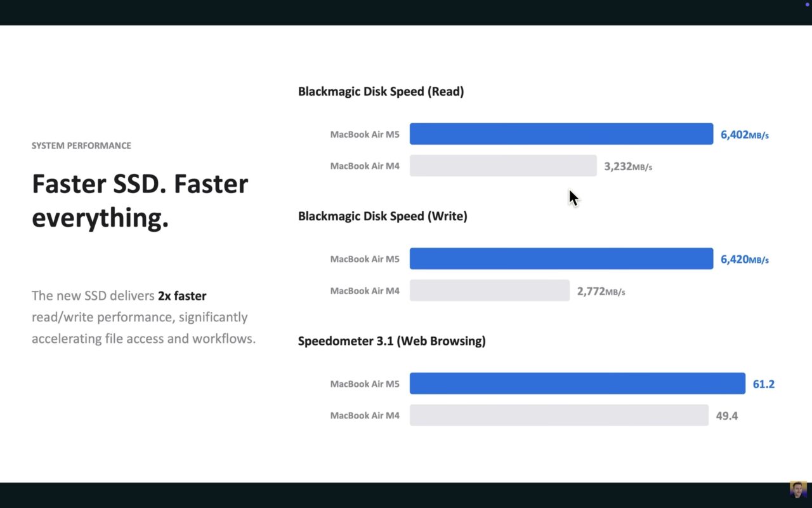Screen dimensions: 812x508
Task: Select the 61.2 Speedometer score
Action: [x=763, y=384]
